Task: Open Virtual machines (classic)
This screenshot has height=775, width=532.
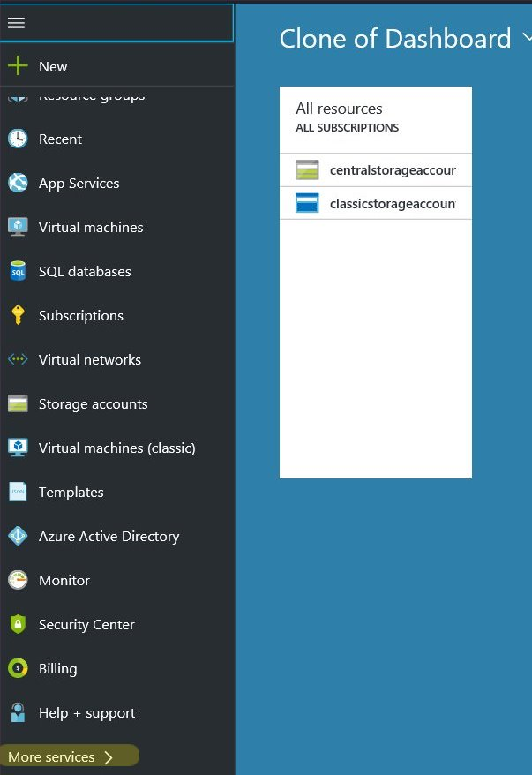Action: (117, 448)
